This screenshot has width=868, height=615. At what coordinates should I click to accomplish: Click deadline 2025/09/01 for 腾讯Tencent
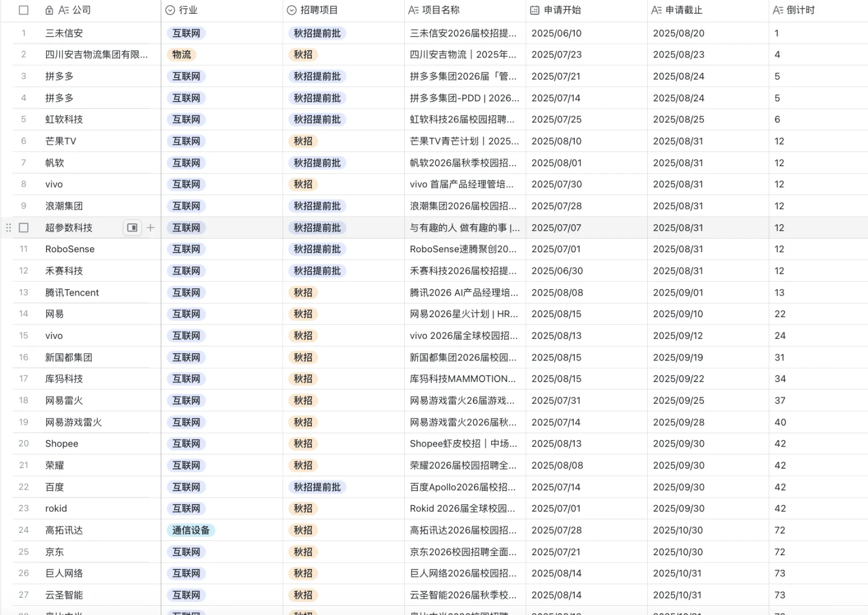pyautogui.click(x=678, y=292)
